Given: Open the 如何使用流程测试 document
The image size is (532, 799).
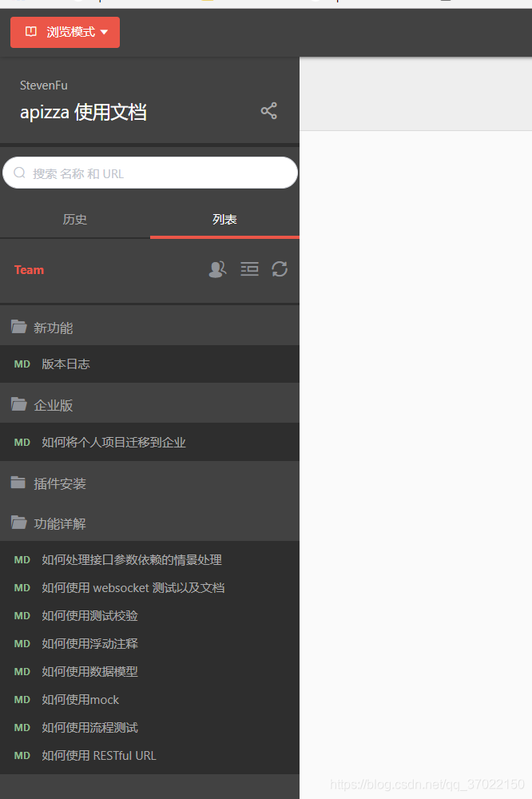Looking at the screenshot, I should pos(150,728).
